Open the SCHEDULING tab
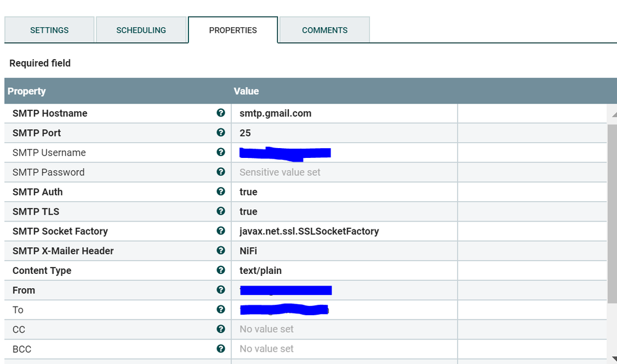The height and width of the screenshot is (364, 617). click(x=141, y=30)
